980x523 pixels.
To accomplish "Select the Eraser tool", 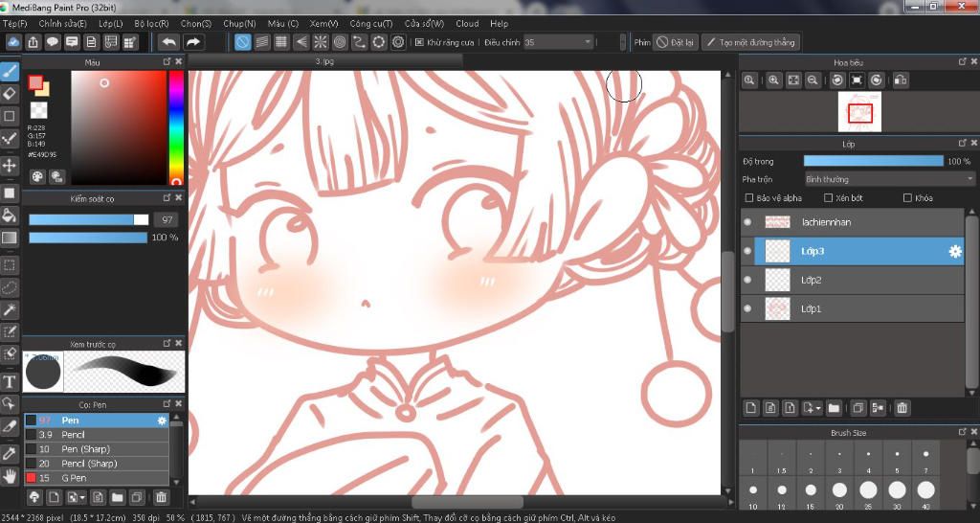I will coord(10,94).
